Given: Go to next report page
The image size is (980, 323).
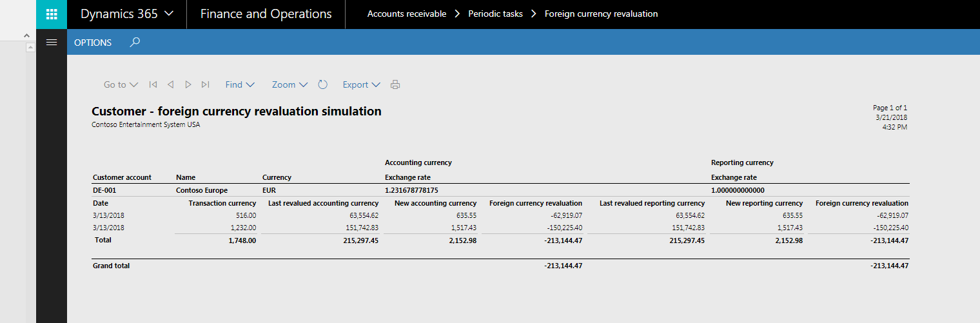Looking at the screenshot, I should (x=188, y=84).
